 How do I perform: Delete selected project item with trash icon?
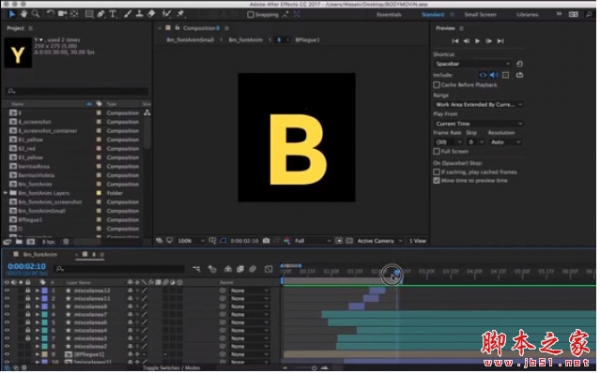tap(66, 242)
